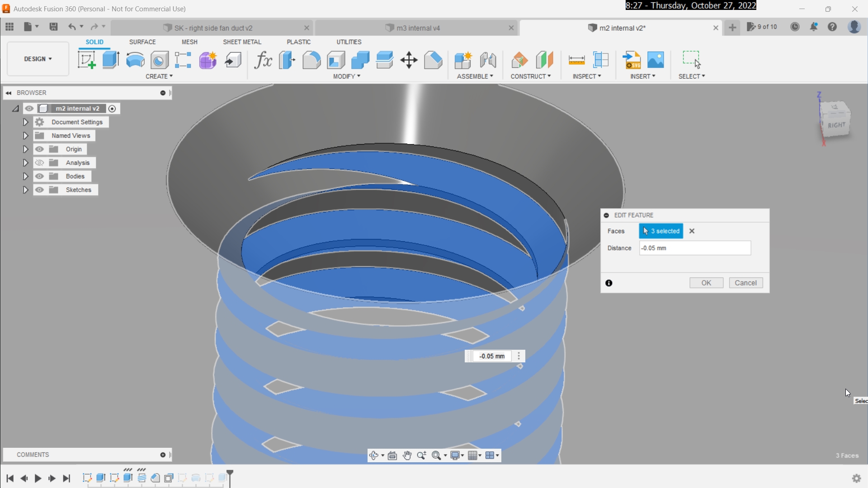Select the Fillet tool in Modify
Image resolution: width=868 pixels, height=488 pixels.
tap(311, 60)
